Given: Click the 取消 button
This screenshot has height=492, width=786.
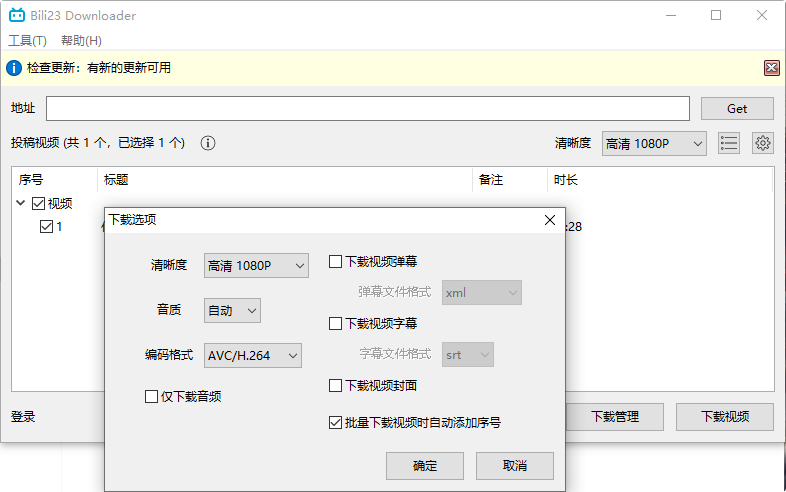Looking at the screenshot, I should pyautogui.click(x=515, y=466).
